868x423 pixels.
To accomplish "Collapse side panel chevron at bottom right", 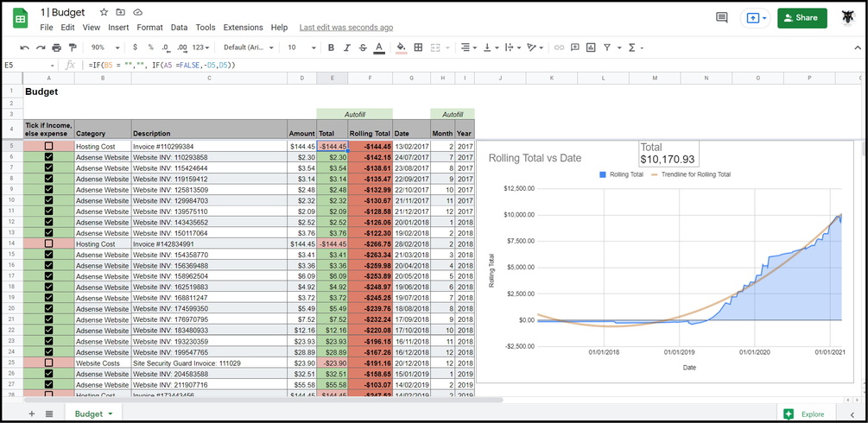I will tap(852, 414).
